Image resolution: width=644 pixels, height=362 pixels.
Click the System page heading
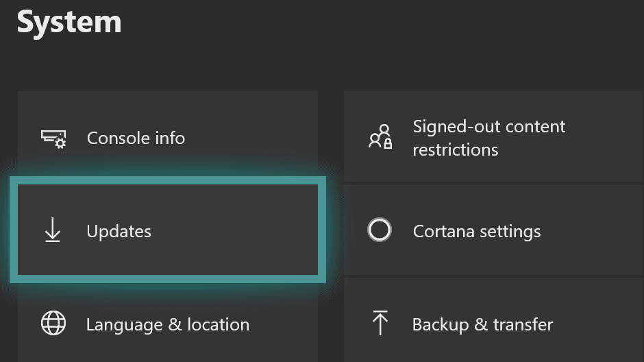click(x=69, y=22)
